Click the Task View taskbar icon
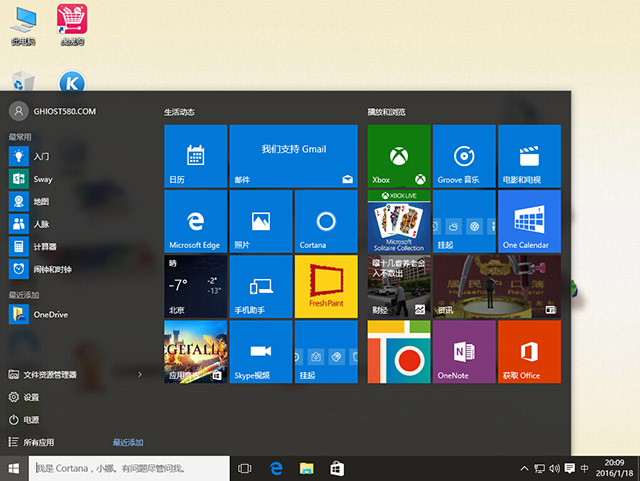 [x=245, y=468]
